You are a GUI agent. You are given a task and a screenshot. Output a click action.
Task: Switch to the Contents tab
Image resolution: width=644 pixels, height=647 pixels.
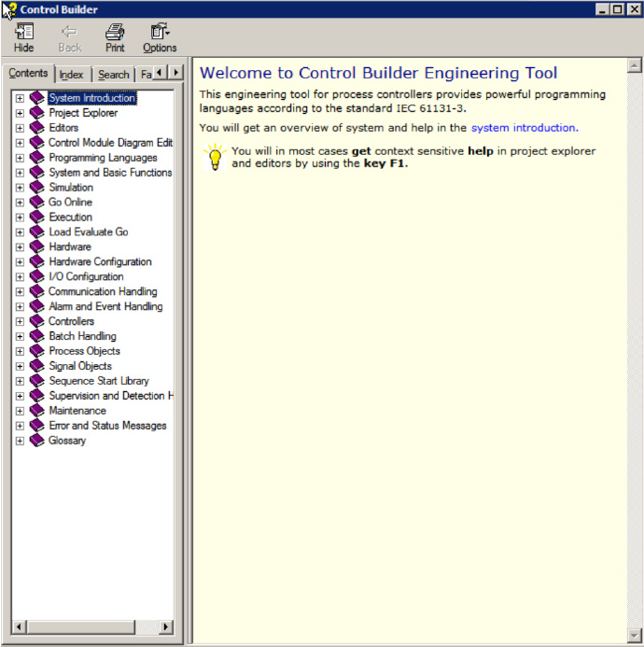[28, 73]
